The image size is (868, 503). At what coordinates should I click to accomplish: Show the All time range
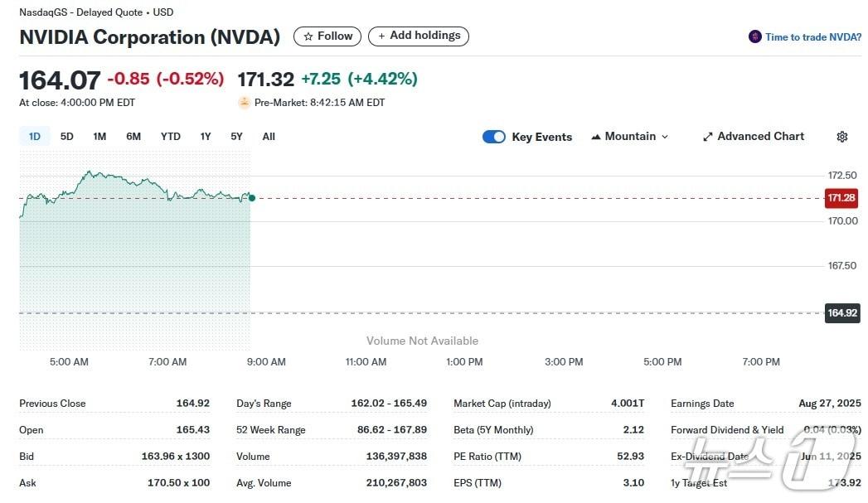tap(269, 137)
